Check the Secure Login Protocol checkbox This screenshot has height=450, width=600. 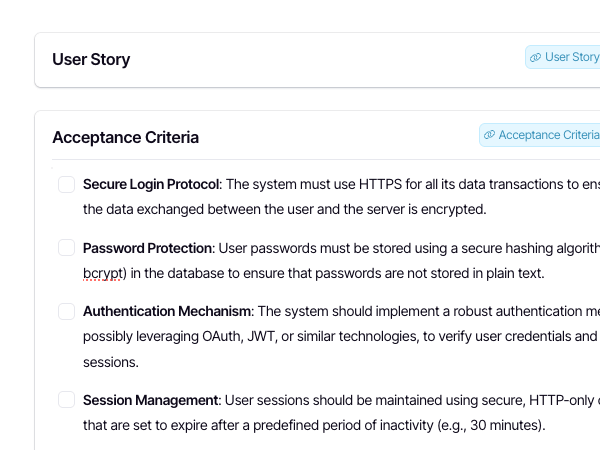[x=67, y=184]
